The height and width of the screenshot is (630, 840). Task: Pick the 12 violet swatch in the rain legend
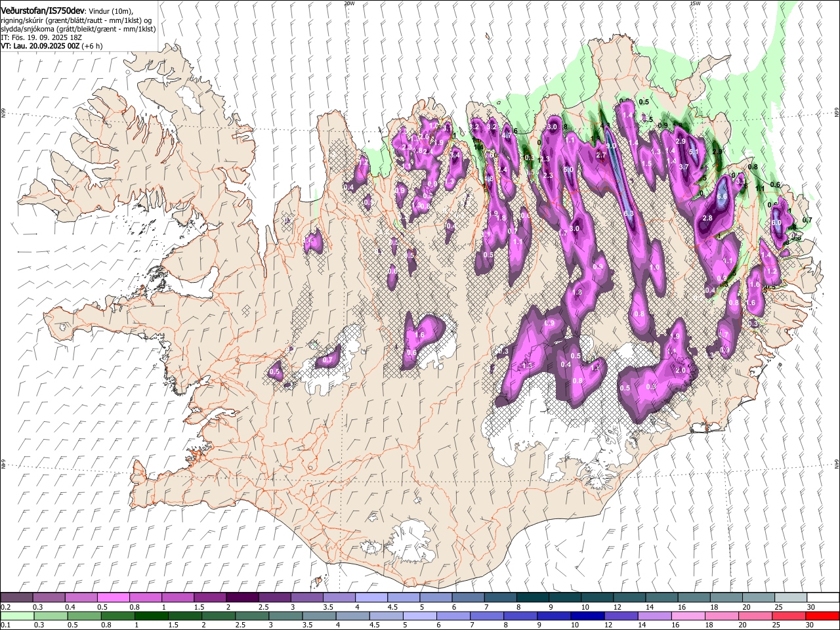621,616
